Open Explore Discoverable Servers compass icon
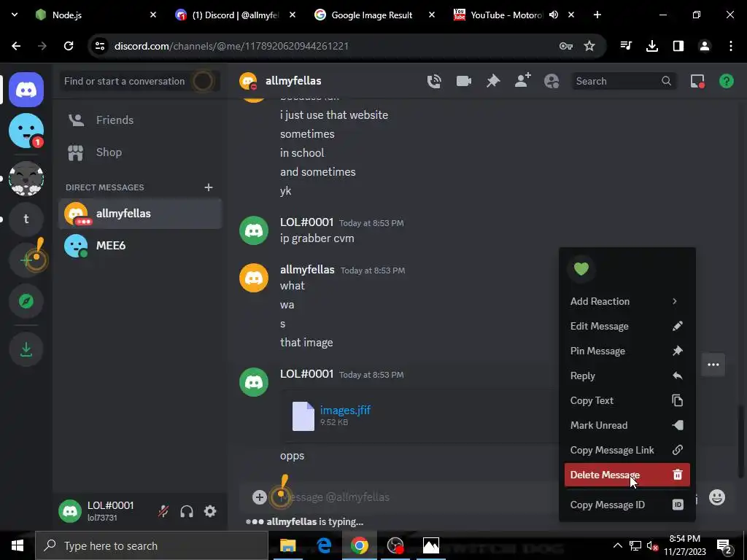Image resolution: width=747 pixels, height=560 pixels. click(26, 301)
